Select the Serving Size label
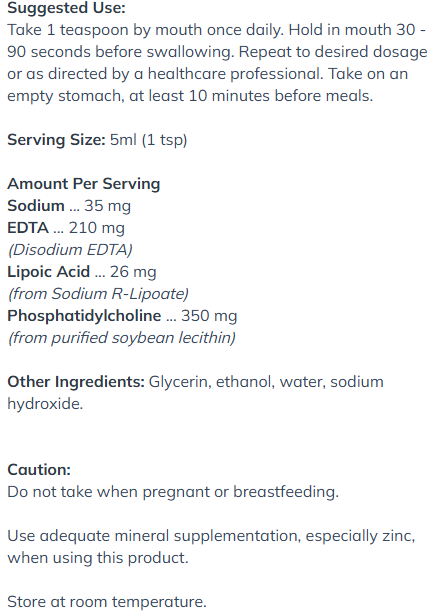Screen dimensions: 429x614 point(56,140)
